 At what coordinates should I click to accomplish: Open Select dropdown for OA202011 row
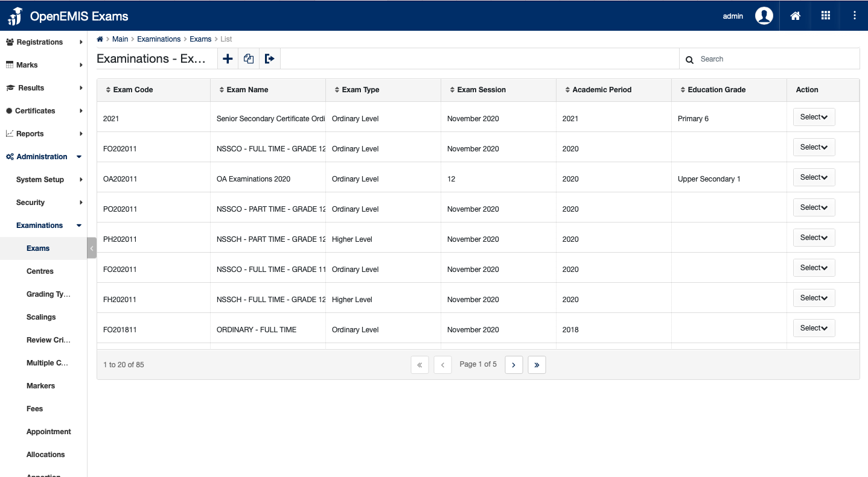pyautogui.click(x=814, y=177)
